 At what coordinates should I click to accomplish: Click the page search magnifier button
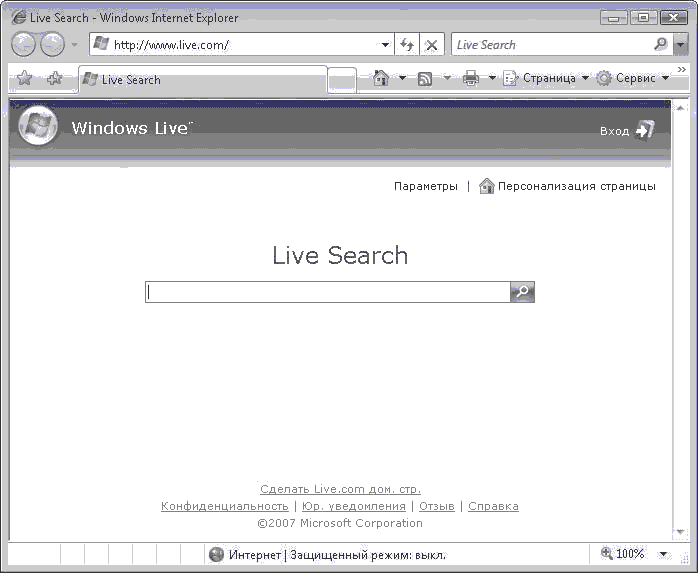pos(522,292)
